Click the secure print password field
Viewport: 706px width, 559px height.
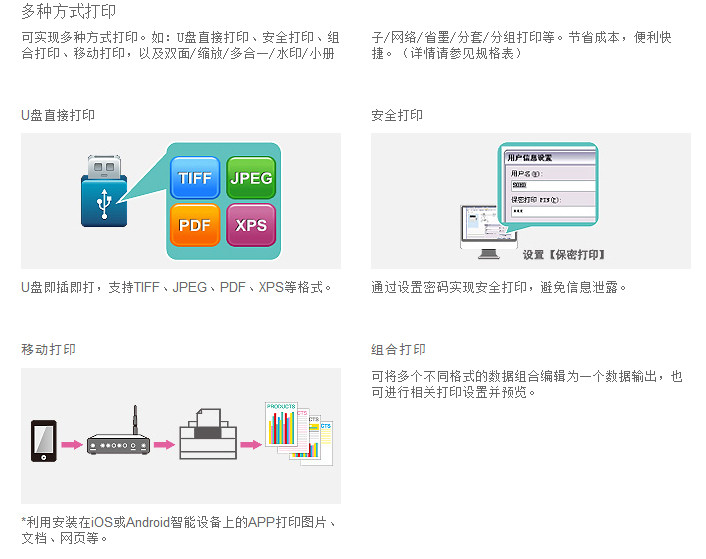tap(553, 211)
